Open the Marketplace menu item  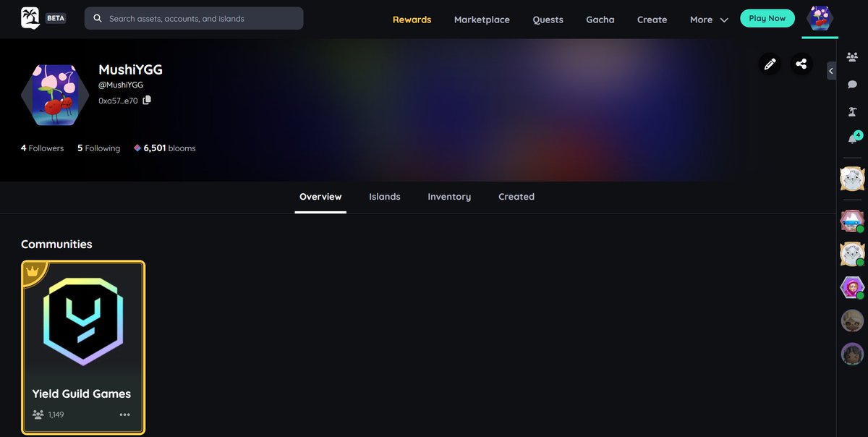[x=482, y=20]
